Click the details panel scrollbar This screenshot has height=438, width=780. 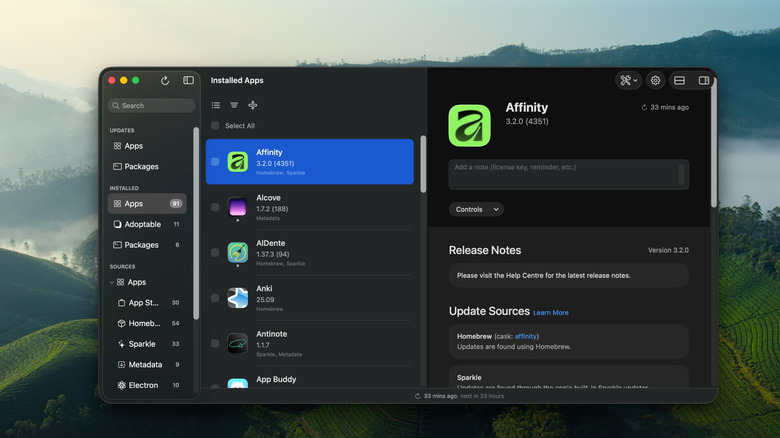point(714,144)
